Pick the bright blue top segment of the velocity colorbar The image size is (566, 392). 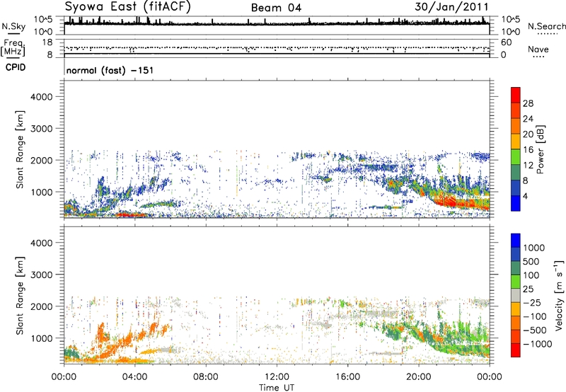[516, 241]
